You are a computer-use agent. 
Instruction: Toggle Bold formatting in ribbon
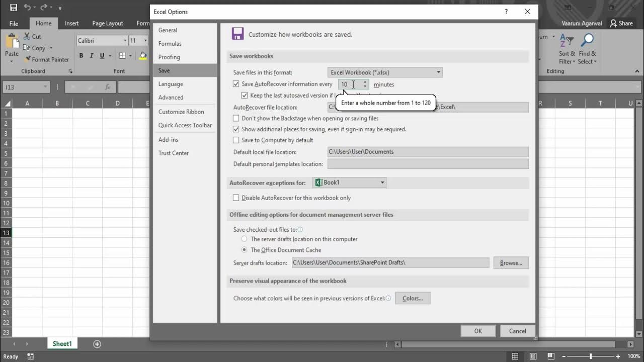(82, 56)
